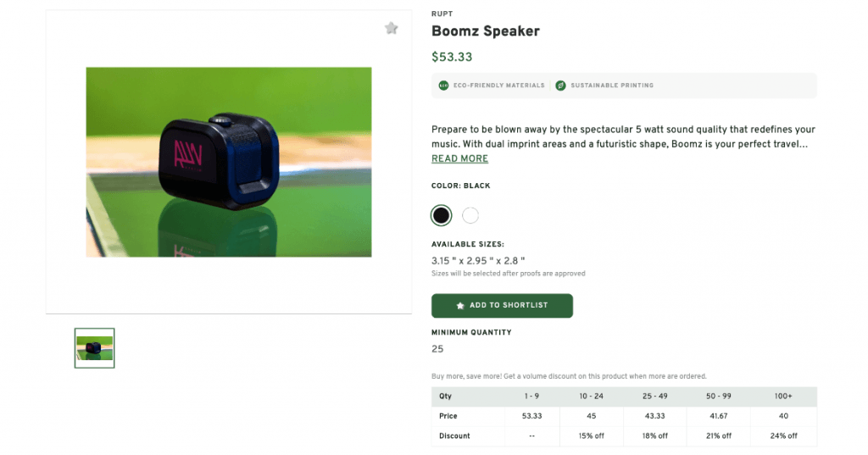Screen dimensions: 868x455
Task: Pick the 25 - 49 quantity tier
Action: point(655,397)
